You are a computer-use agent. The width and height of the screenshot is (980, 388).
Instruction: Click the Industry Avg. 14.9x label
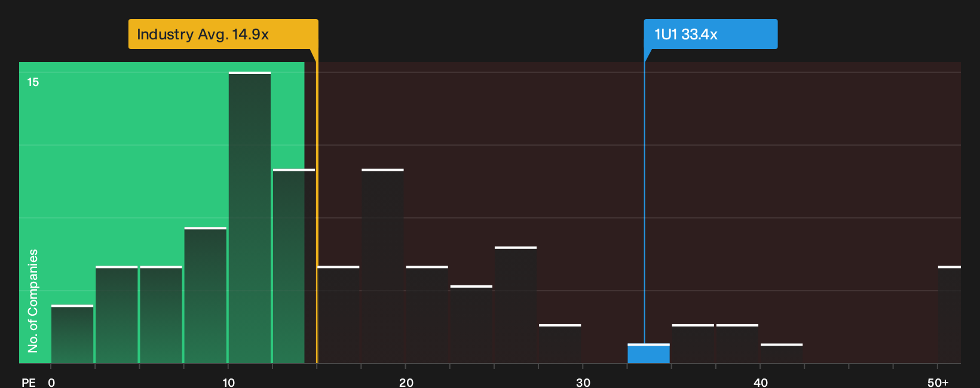click(x=223, y=34)
